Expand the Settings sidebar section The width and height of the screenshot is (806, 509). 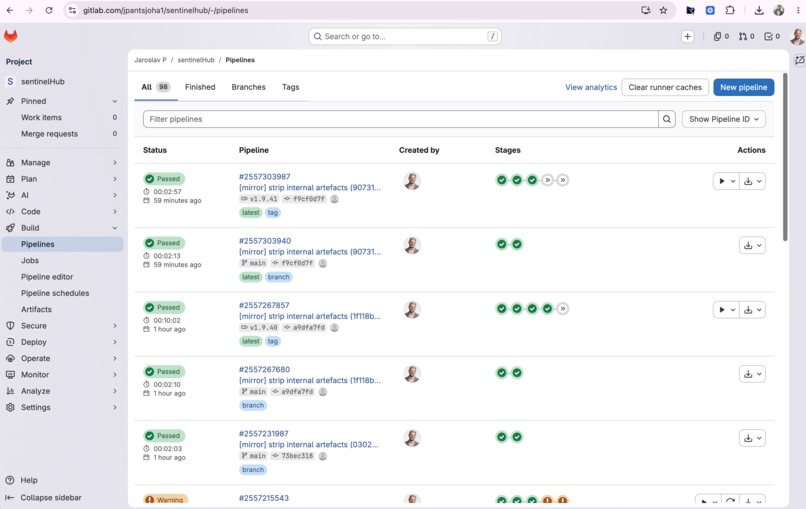62,407
